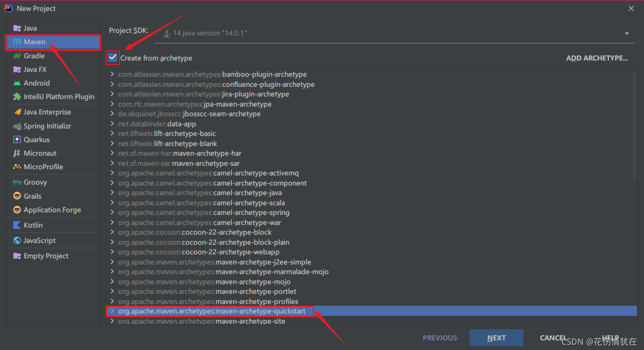Click the Quarkus icon
Viewport: 644px width, 350px height.
tap(17, 139)
